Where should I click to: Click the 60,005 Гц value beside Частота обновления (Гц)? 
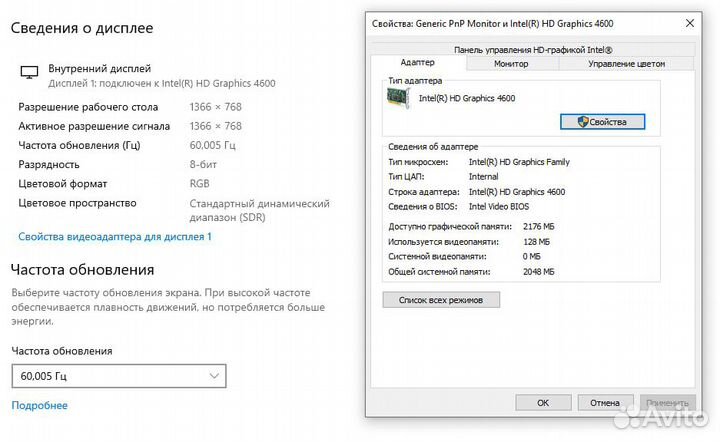[x=213, y=145]
